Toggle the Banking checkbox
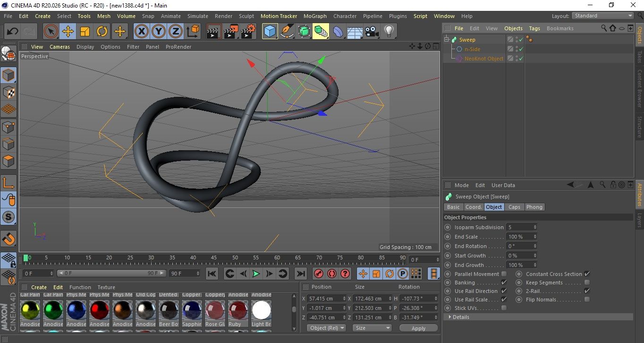Screen dimensions: 644x343 pyautogui.click(x=504, y=283)
